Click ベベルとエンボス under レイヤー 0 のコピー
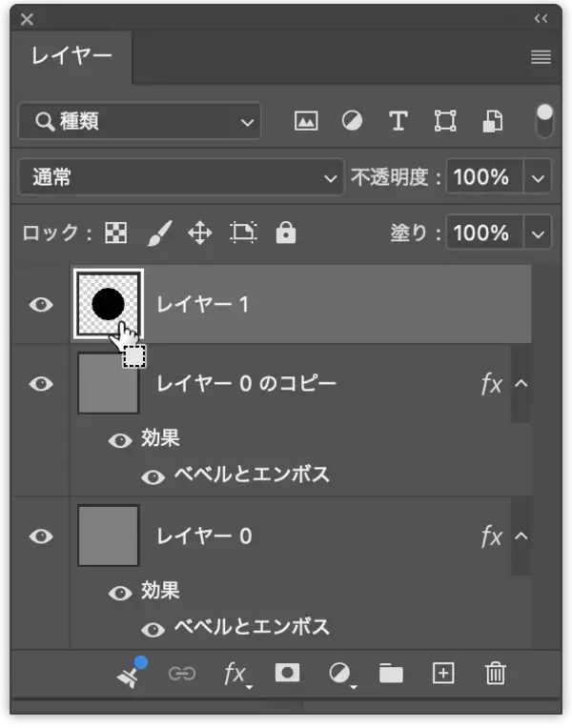This screenshot has width=572, height=728. click(x=252, y=475)
